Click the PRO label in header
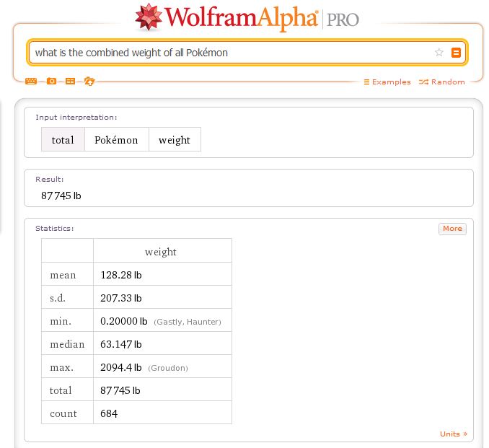Screen dimensions: 489x448 coord(343,20)
